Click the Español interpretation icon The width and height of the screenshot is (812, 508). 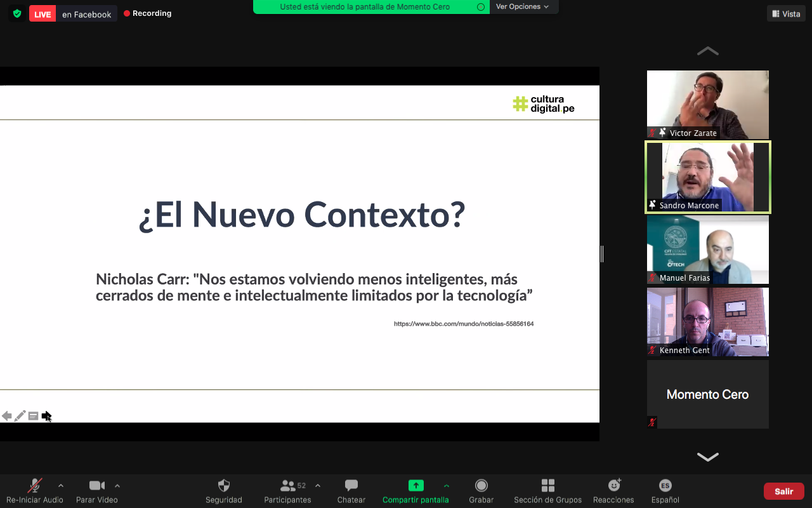tap(665, 486)
